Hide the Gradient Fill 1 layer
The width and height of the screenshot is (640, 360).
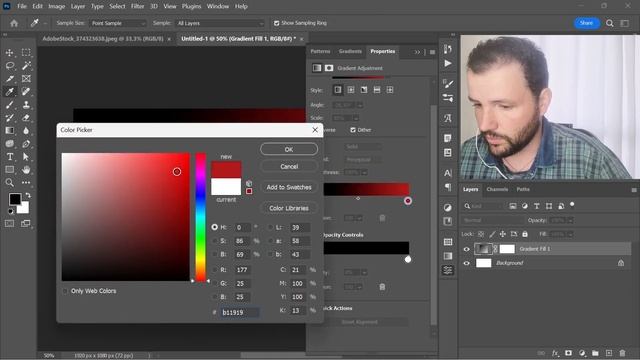coord(467,249)
